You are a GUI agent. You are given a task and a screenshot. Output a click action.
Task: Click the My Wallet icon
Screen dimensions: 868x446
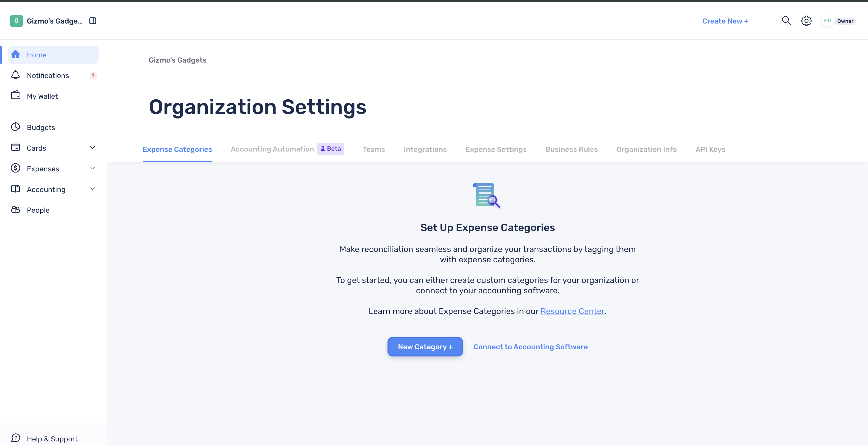point(15,95)
